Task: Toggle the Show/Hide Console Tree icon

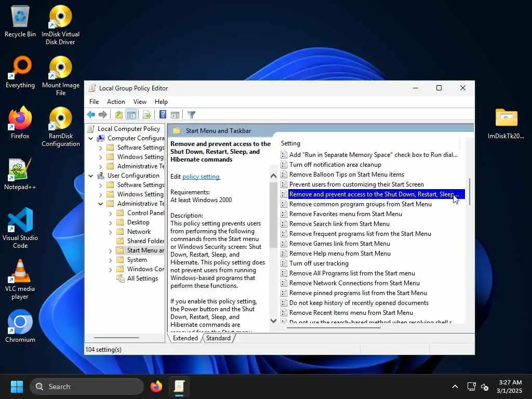Action: (131, 115)
